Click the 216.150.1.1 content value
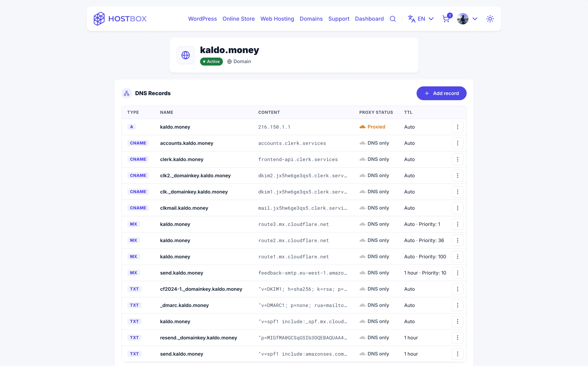Screen dimensions: 588x366 (274, 127)
